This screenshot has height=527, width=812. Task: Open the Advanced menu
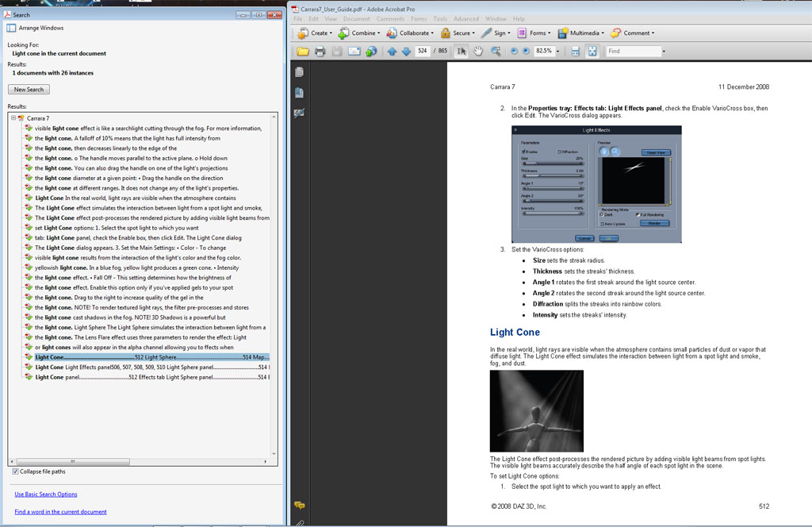(x=465, y=19)
